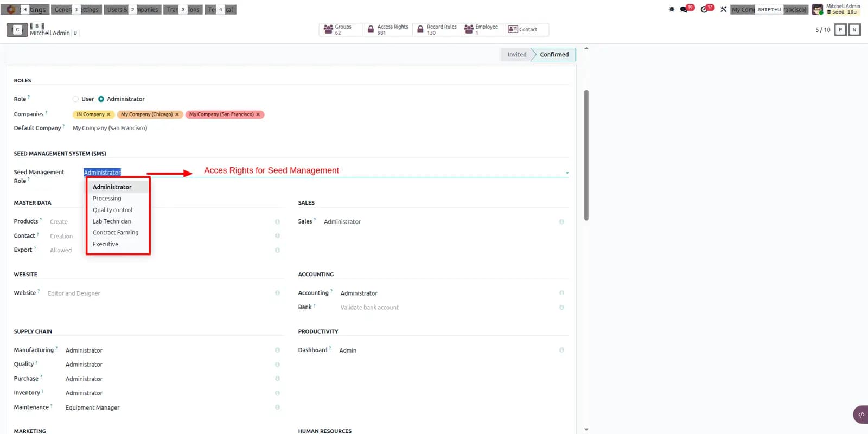Click info icon in Dashboard row

[x=561, y=350]
